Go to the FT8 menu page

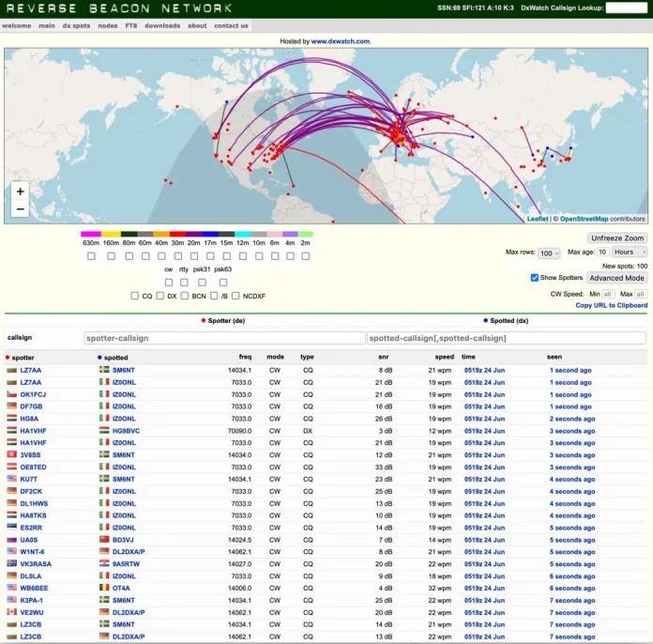tap(131, 25)
